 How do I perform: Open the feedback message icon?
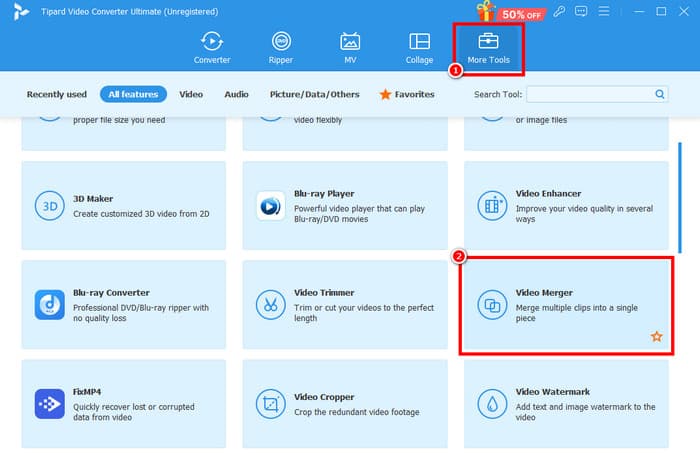click(x=581, y=11)
